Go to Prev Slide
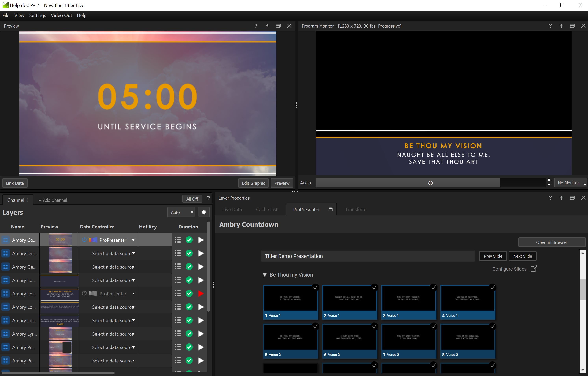The width and height of the screenshot is (588, 376). pos(493,256)
